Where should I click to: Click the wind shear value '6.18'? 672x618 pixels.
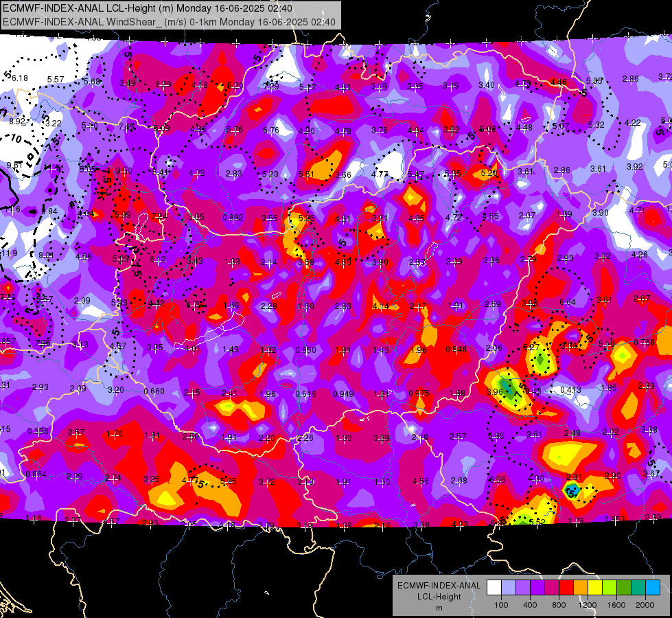(x=20, y=78)
